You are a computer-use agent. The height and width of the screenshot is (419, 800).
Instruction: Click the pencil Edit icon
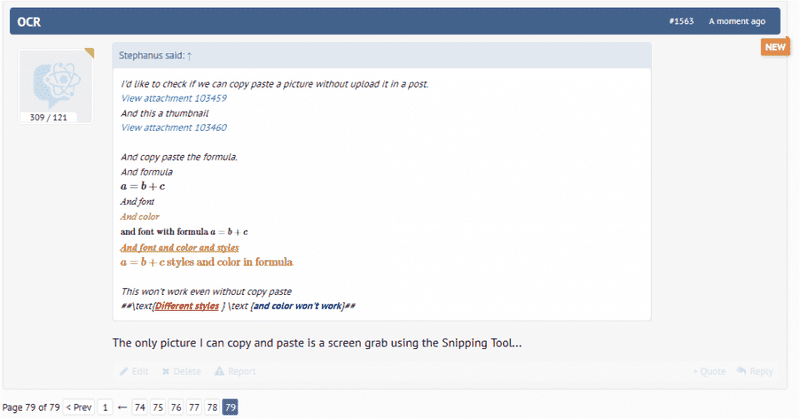124,372
